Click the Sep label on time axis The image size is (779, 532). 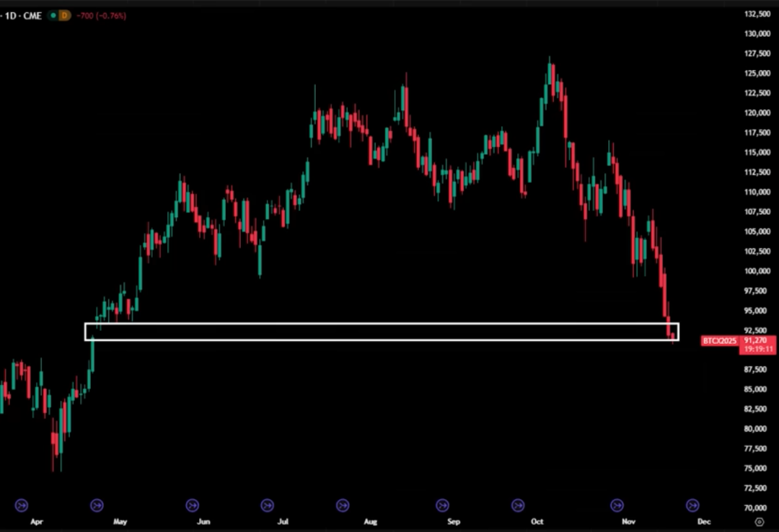(x=454, y=522)
